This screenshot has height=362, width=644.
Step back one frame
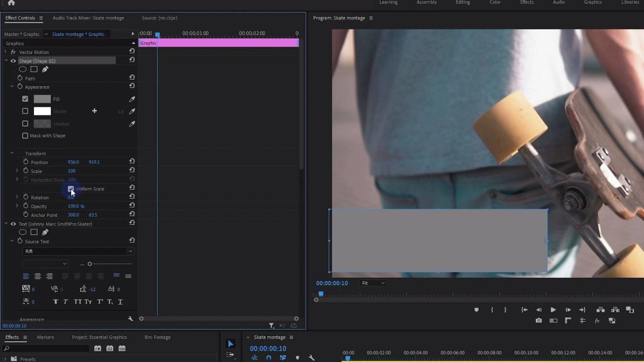(x=539, y=310)
